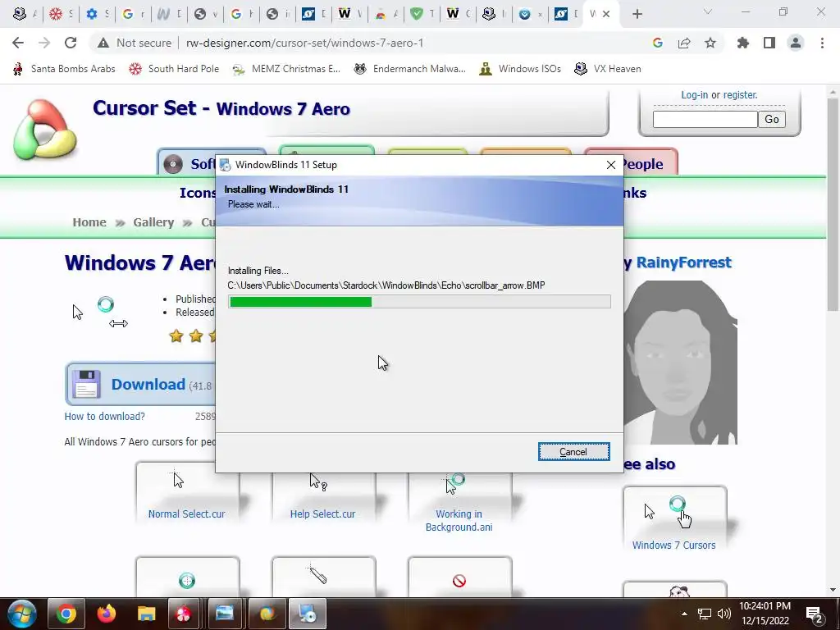Open a new tab with plus button
Screen dimensions: 840x630
click(637, 14)
